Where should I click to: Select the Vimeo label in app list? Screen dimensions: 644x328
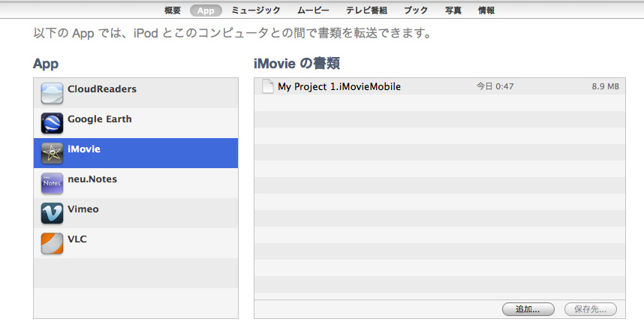[83, 209]
